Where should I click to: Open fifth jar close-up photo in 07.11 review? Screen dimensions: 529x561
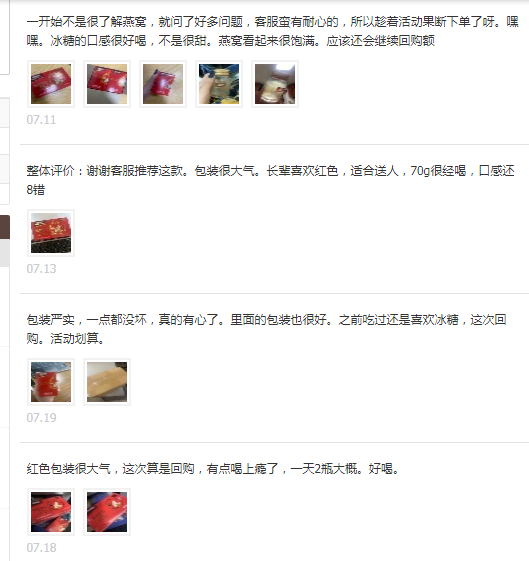pos(275,84)
